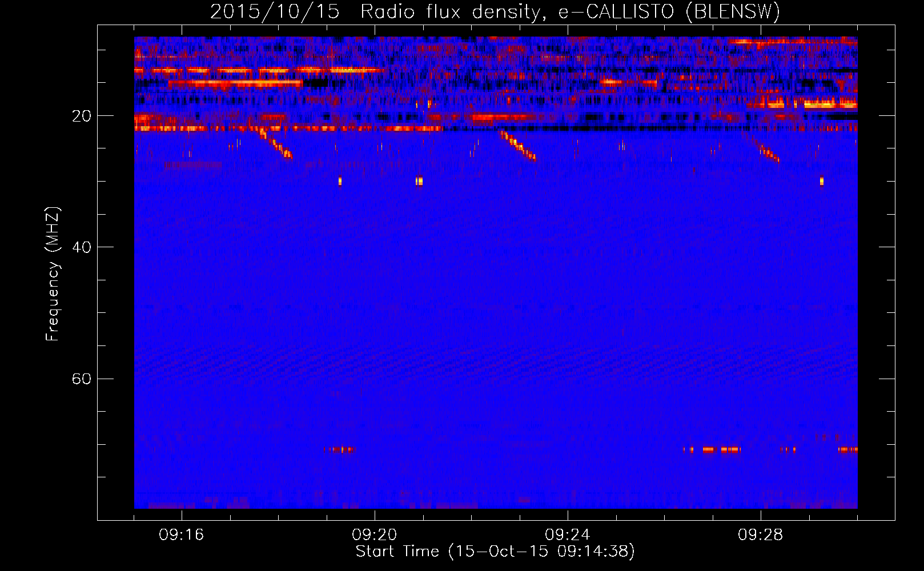924x571 pixels.
Task: Click the 09:20 time tick label
Action: [x=375, y=535]
